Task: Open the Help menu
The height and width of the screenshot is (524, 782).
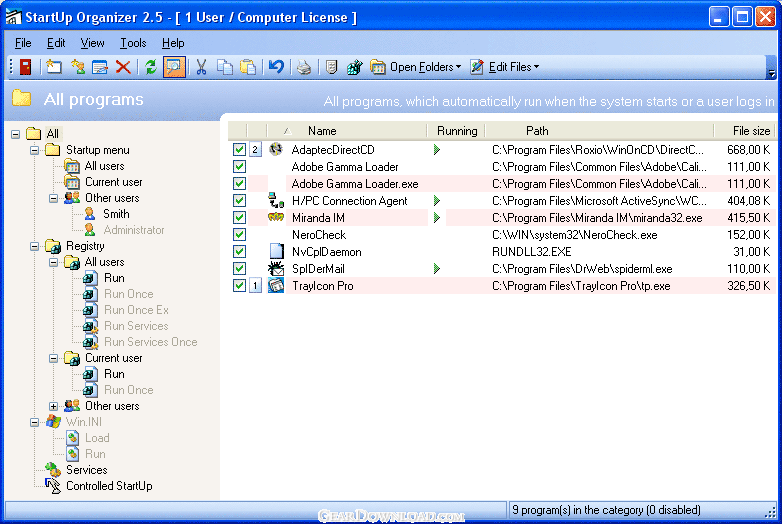Action: pyautogui.click(x=173, y=43)
